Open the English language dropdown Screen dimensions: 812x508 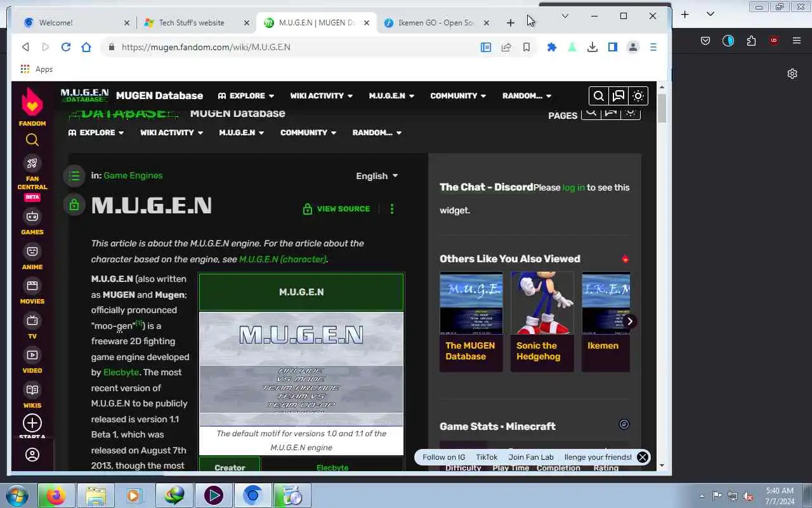pos(377,176)
